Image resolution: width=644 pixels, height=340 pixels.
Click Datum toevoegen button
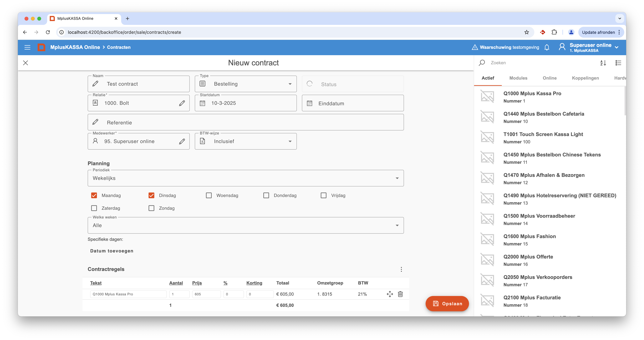pyautogui.click(x=112, y=251)
